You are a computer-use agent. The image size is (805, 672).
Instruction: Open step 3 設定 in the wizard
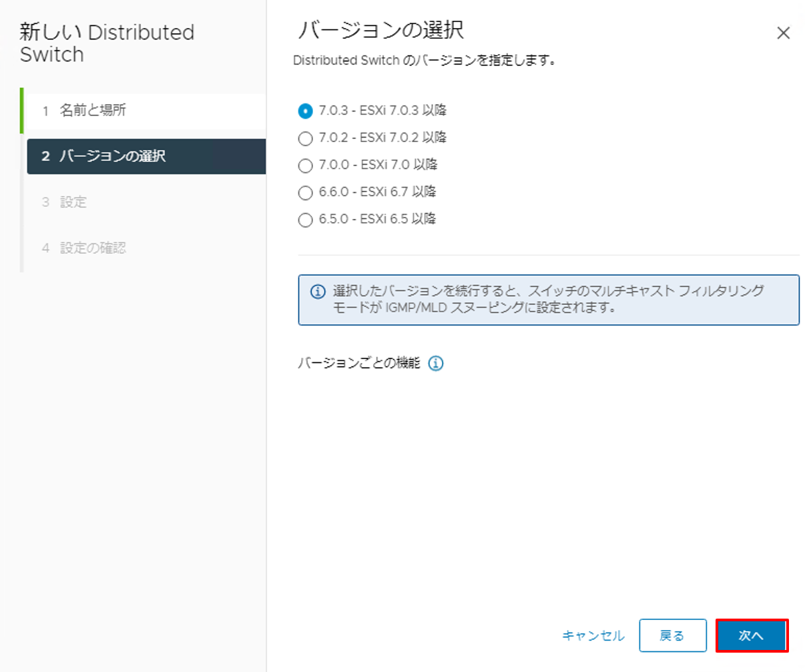coord(73,202)
